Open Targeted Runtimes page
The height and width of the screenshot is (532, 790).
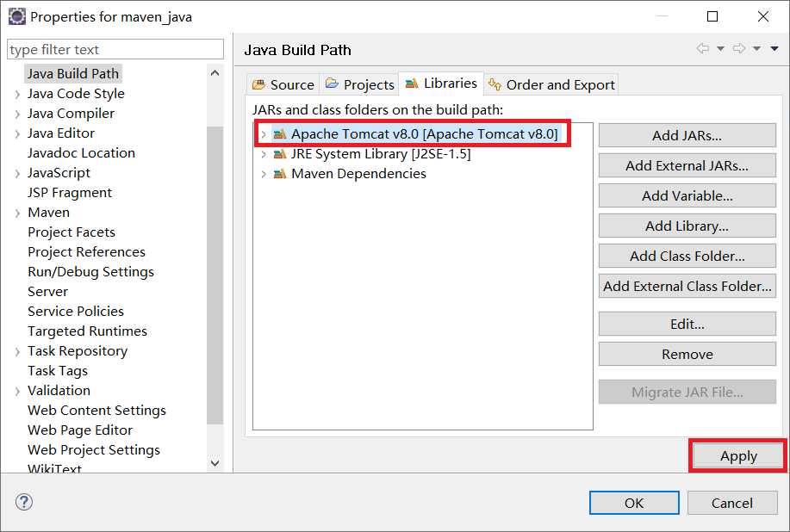pos(87,331)
